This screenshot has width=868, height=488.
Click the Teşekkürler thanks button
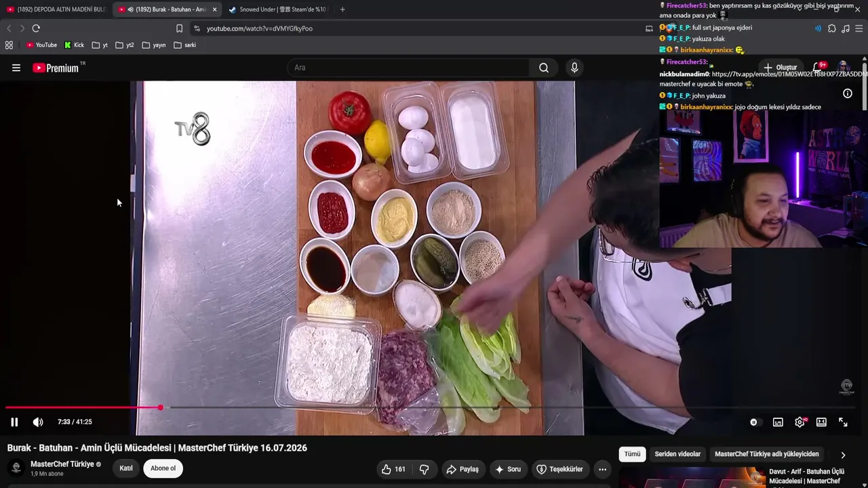(x=560, y=469)
